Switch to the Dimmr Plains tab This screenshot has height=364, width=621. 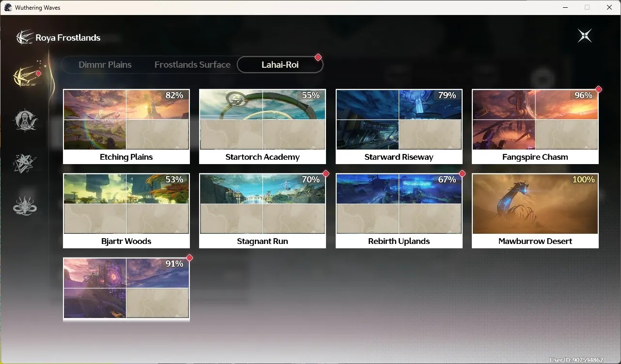pos(105,64)
